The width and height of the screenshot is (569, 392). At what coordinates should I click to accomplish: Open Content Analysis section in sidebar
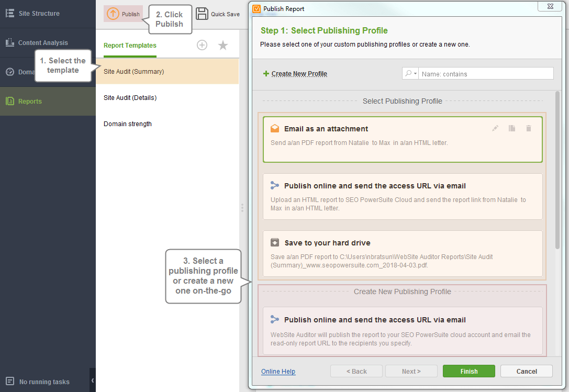(48, 43)
